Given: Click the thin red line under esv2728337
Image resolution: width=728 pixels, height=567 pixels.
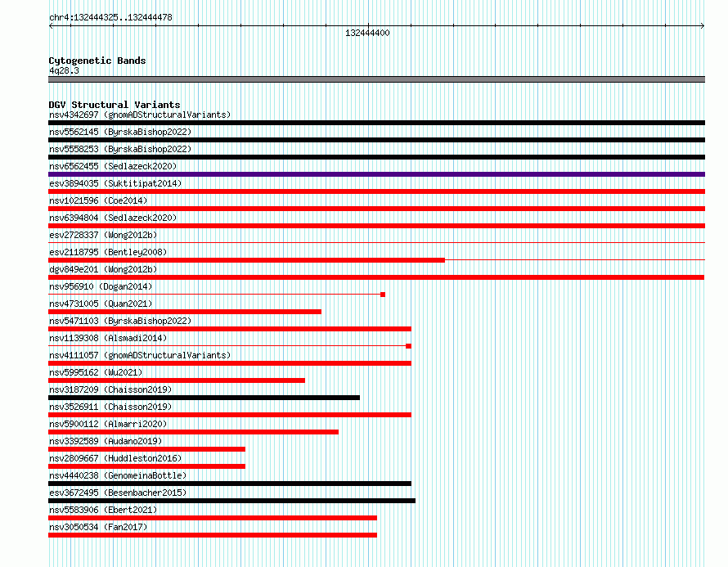Looking at the screenshot, I should (x=376, y=242).
